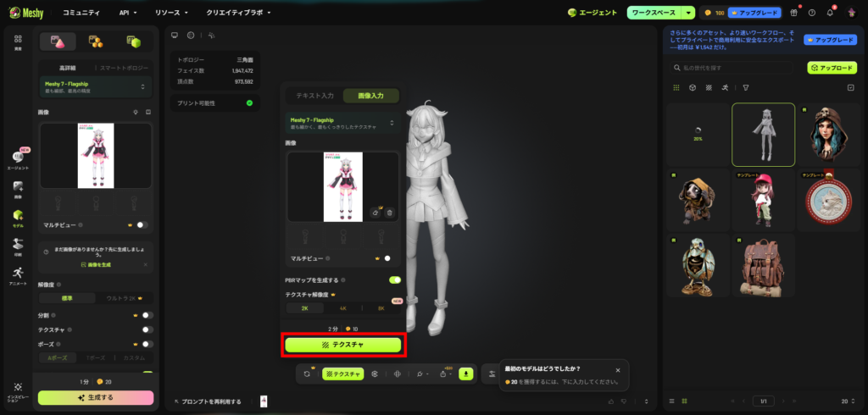Click the 画像を生成 link
The width and height of the screenshot is (868, 415).
tap(95, 265)
